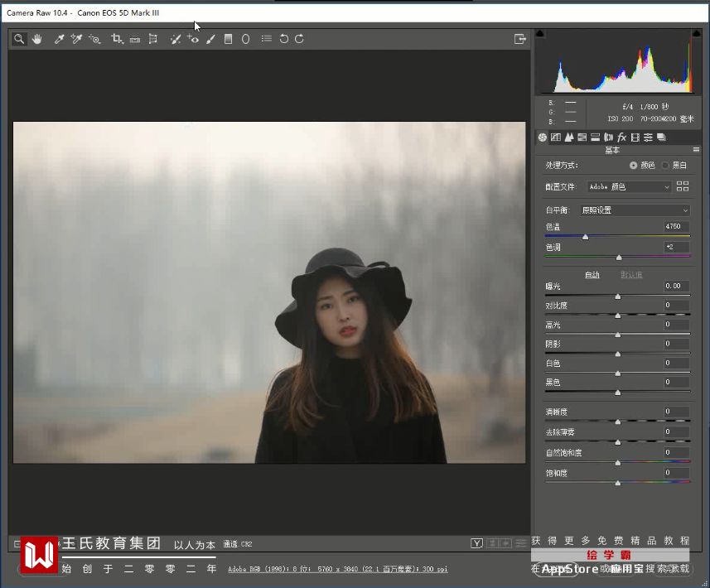
Task: Open the Transform tool
Action: tap(153, 39)
